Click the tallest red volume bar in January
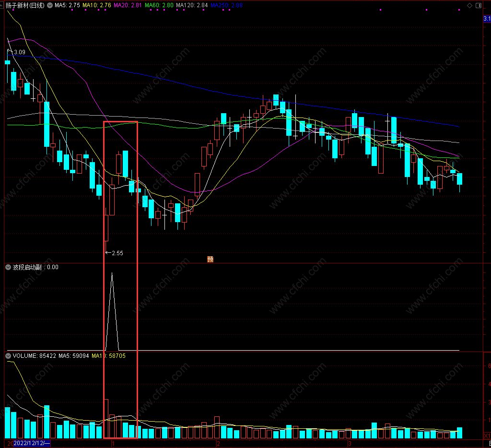The width and height of the screenshot is (491, 448). coord(106,419)
